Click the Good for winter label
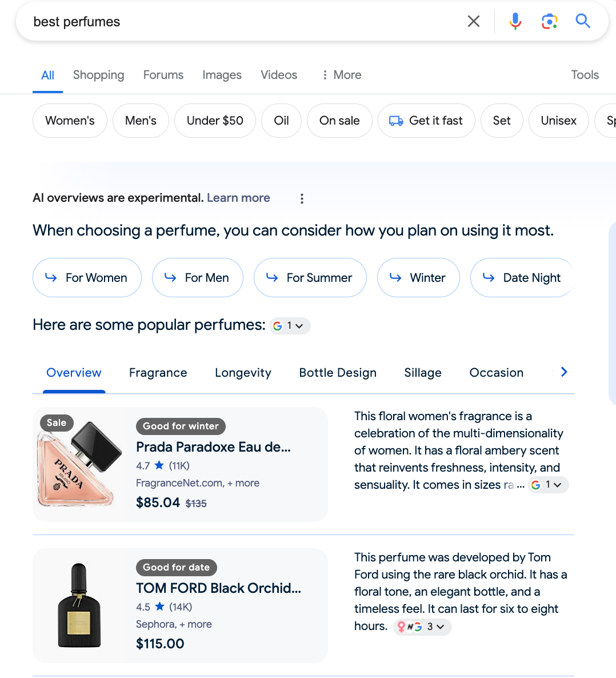This screenshot has width=616, height=678. click(x=181, y=426)
